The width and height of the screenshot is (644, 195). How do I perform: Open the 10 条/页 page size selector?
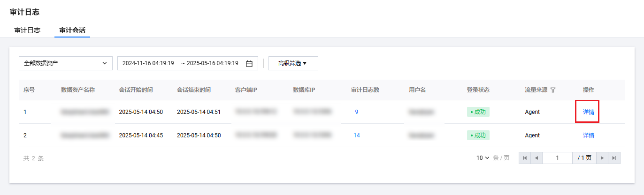[x=483, y=158]
